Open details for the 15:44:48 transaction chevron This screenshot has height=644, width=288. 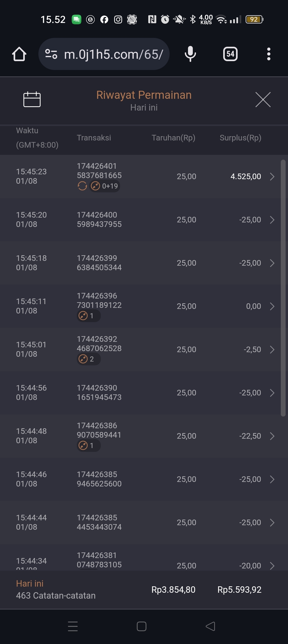tap(272, 436)
